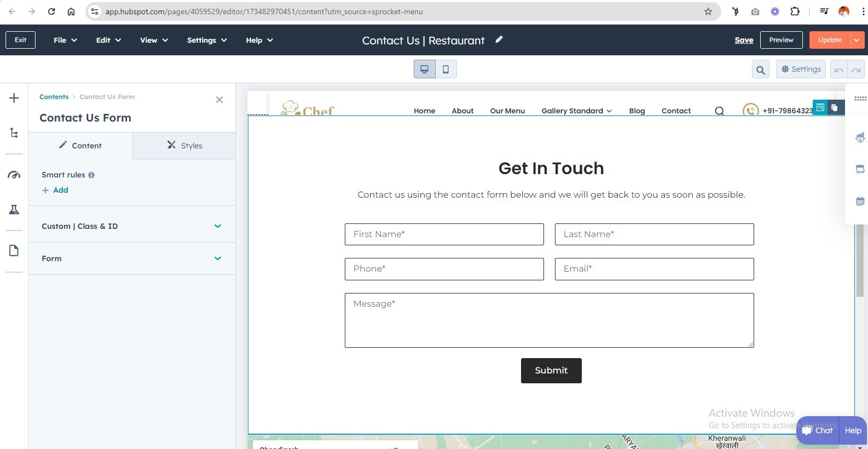868x449 pixels.
Task: Click the redo arrow icon
Action: coord(856,70)
